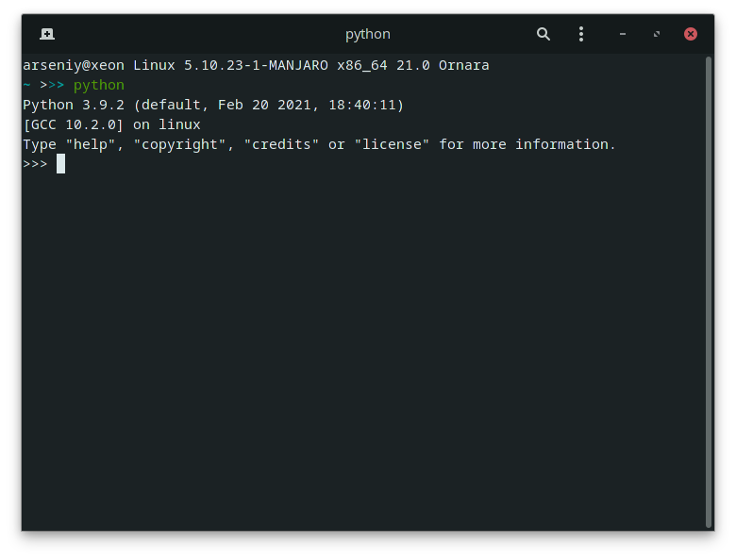Screen dimensions: 736x560
Task: Click the word "credits" in the terminal
Action: (281, 144)
